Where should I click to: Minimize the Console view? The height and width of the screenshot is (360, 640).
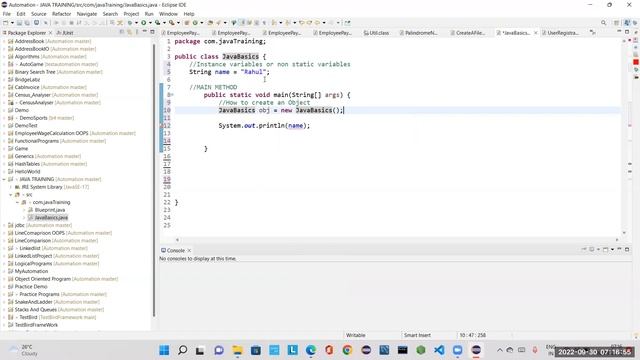pyautogui.click(x=619, y=249)
